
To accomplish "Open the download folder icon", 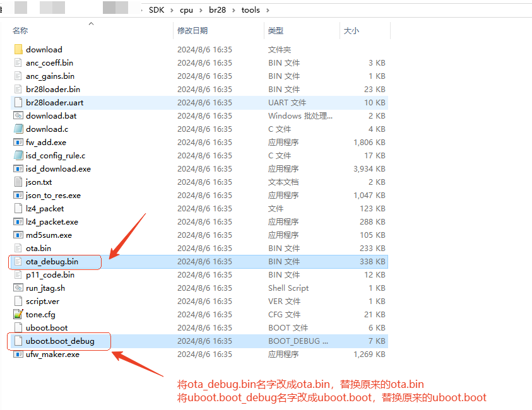I will 18,49.
